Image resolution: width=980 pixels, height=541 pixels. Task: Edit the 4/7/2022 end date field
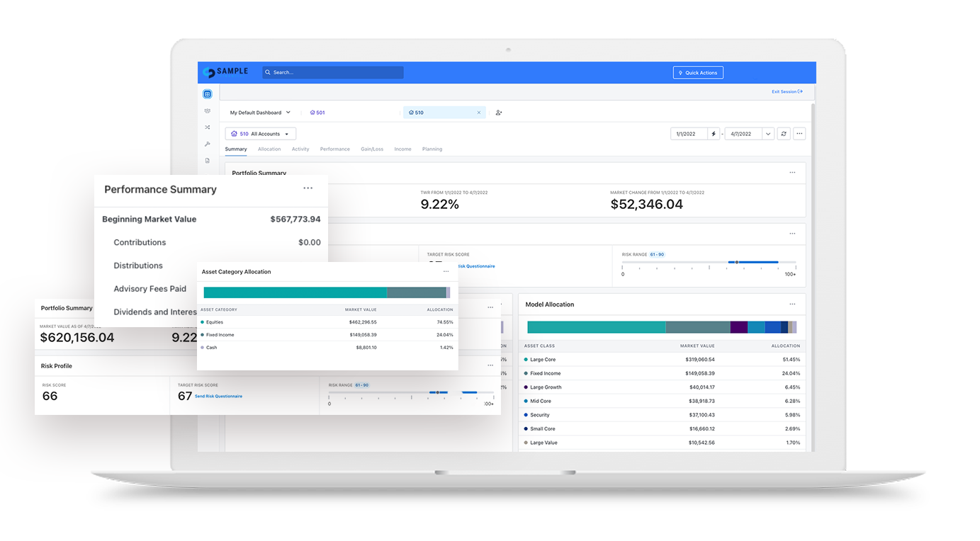click(x=743, y=134)
